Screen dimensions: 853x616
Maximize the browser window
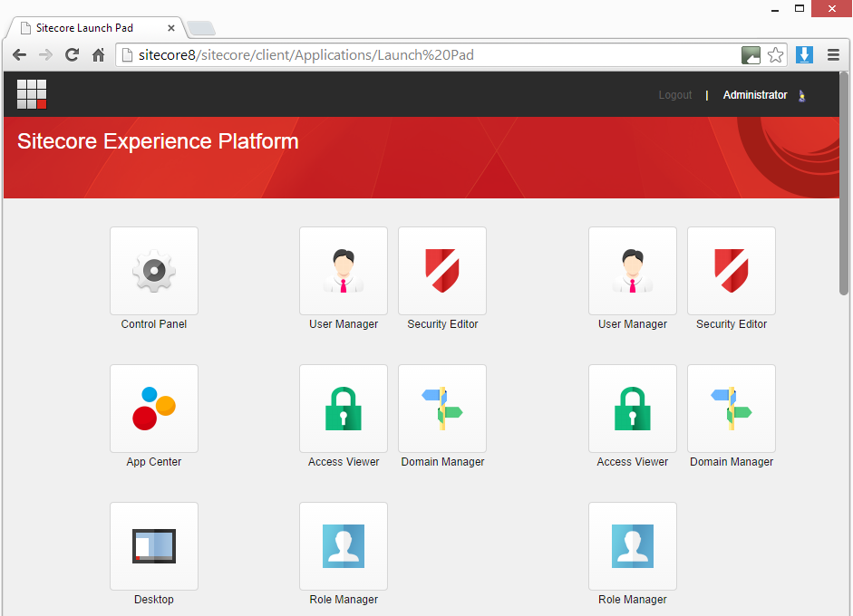(x=800, y=9)
